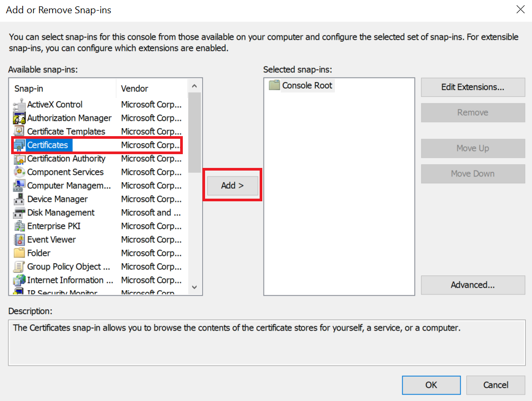
Task: Select the highlighted Certificates snap-in name
Action: (48, 145)
